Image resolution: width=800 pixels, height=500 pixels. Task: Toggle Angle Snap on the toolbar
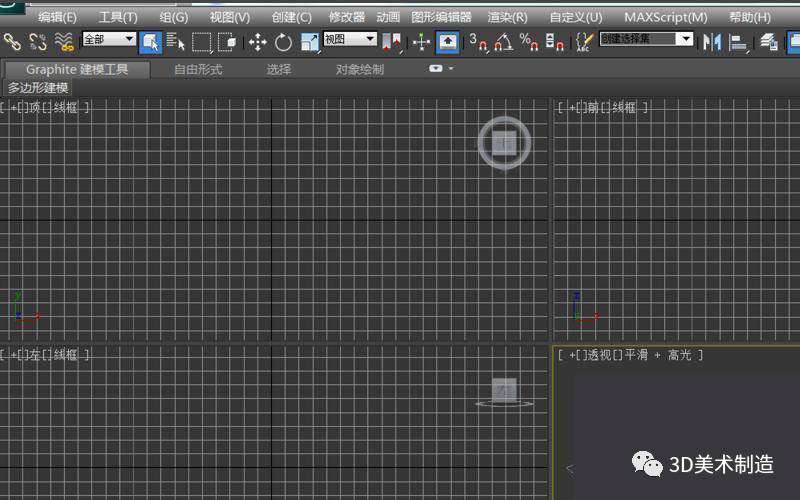(505, 41)
